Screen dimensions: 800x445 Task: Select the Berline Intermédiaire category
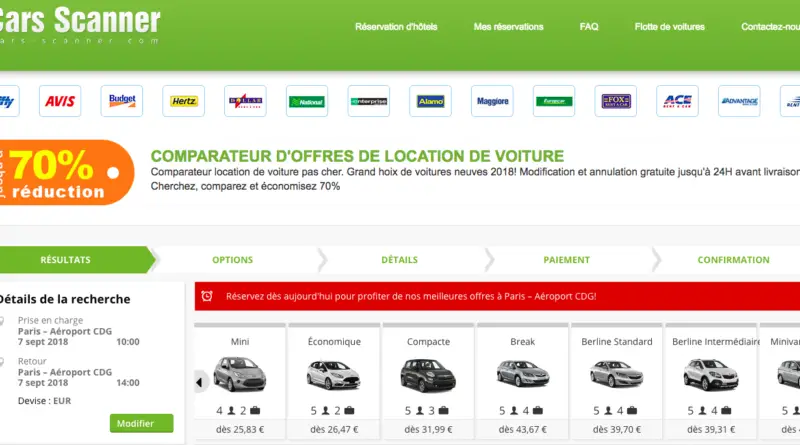(x=711, y=381)
